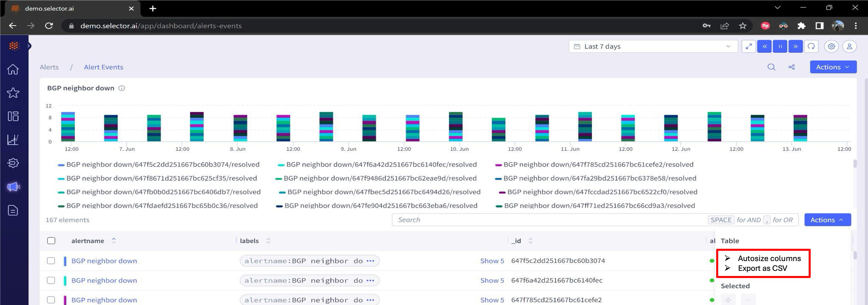Click Show 5 on first table row
This screenshot has height=305, width=868.
492,261
